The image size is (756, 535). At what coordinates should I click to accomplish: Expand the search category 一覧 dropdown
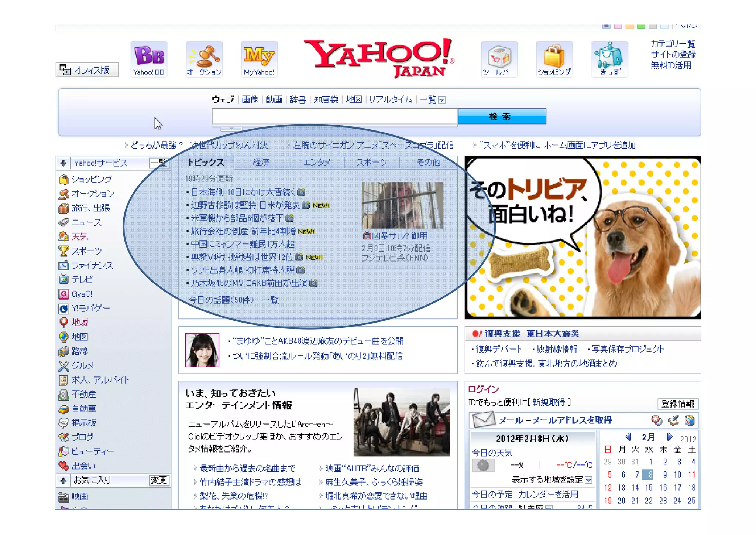(x=442, y=100)
